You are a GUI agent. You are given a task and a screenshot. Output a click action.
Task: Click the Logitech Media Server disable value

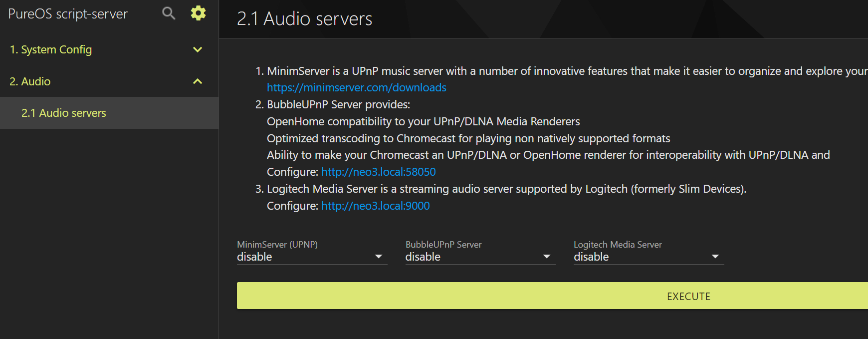649,257
